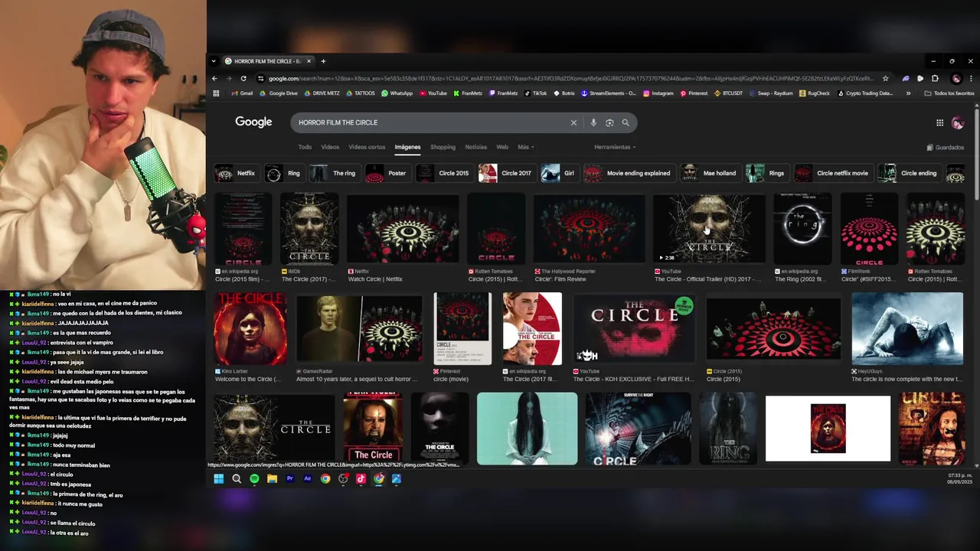The image size is (980, 551).
Task: Switch to the Videos cortos tab
Action: pyautogui.click(x=367, y=147)
